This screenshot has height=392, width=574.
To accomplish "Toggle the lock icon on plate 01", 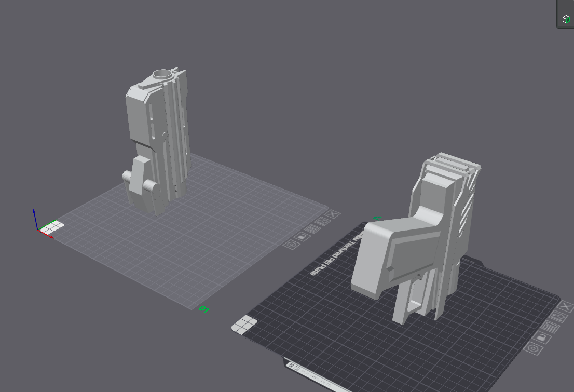I will [x=303, y=237].
